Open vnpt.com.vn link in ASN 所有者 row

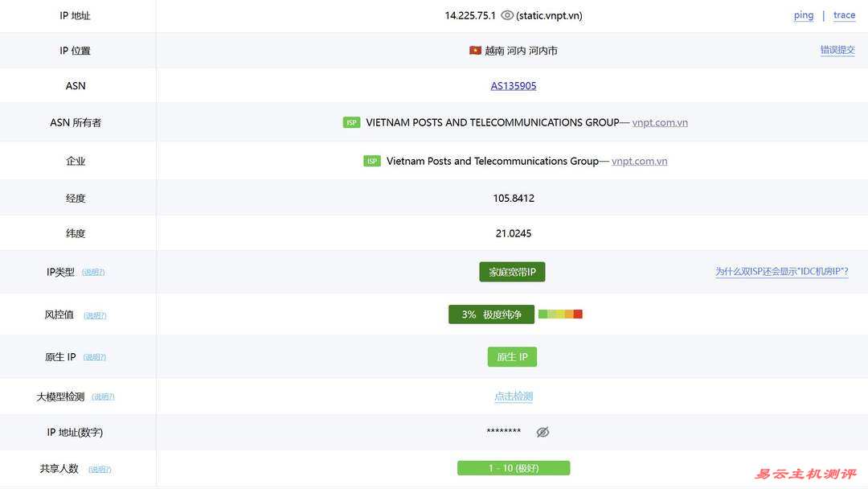coord(660,123)
